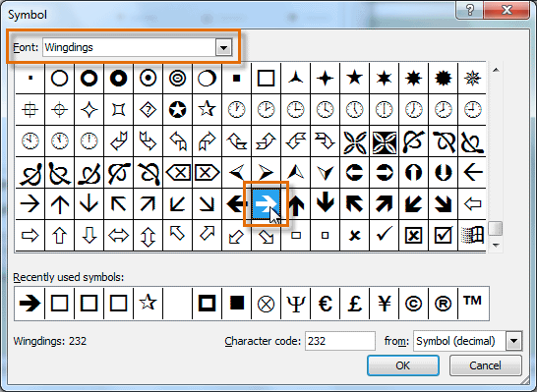Select the black circle with up arrow
The width and height of the screenshot is (537, 392).
pos(413,173)
